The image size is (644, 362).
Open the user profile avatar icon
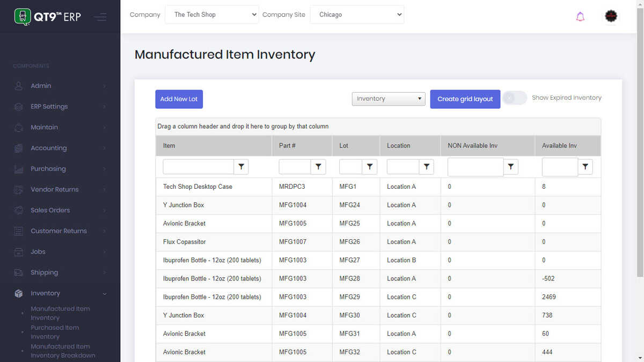611,16
